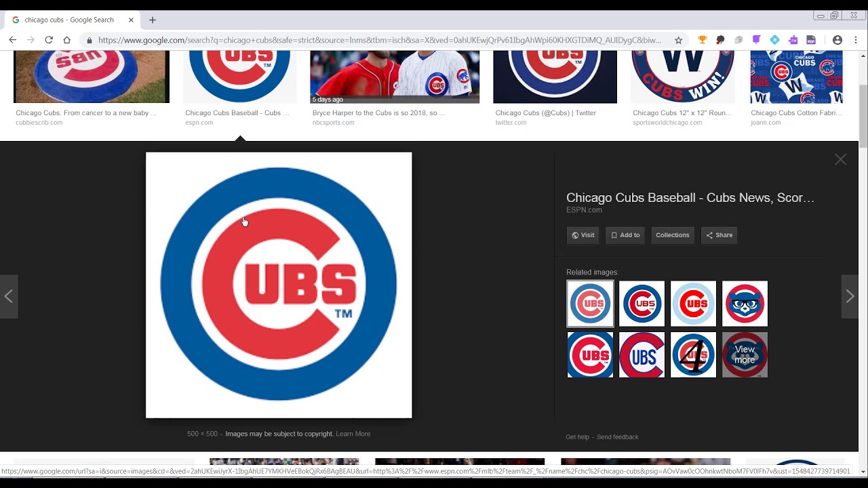Reload the current page
868x488 pixels.
(49, 40)
